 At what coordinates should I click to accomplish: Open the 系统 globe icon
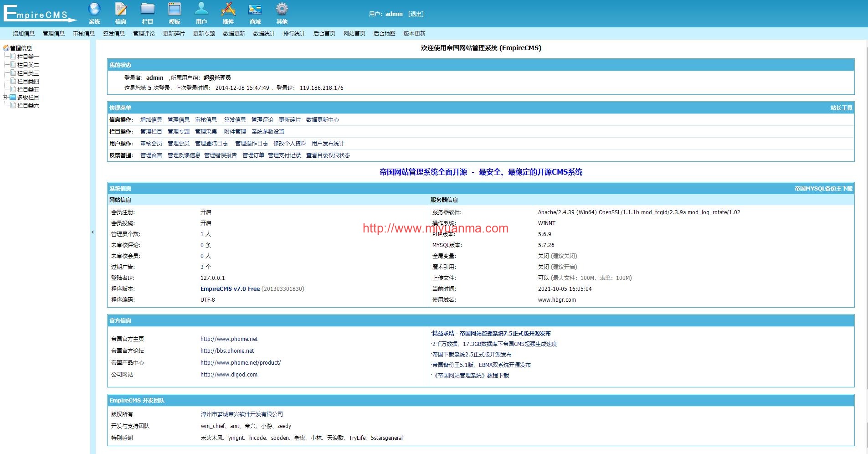point(94,9)
